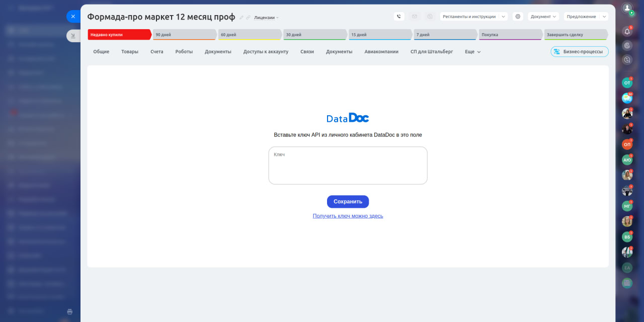Screen dimensions: 644x322
Task: Move deal to Покупка stage
Action: (511, 35)
